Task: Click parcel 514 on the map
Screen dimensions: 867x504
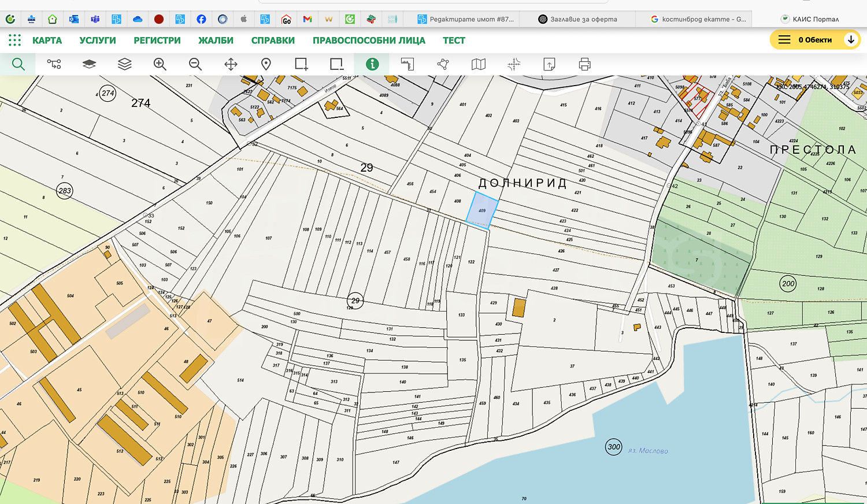Action: pyautogui.click(x=240, y=380)
